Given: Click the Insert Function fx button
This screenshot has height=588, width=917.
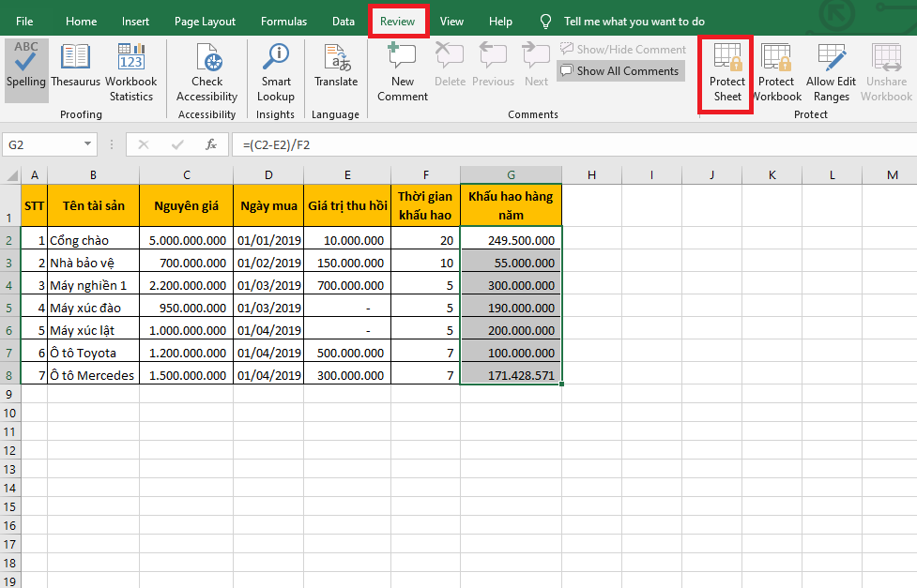Looking at the screenshot, I should (211, 144).
